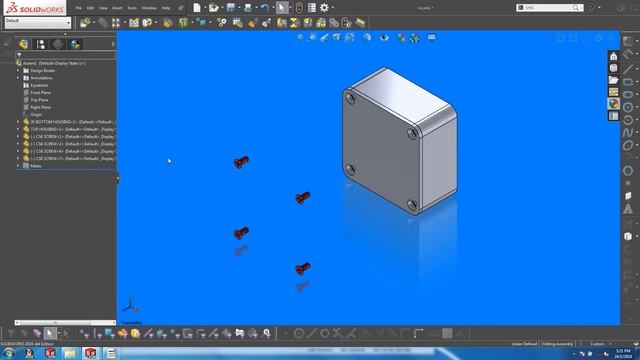This screenshot has height=360, width=640.
Task: Open Edit Appearance color ball
Action: click(402, 38)
